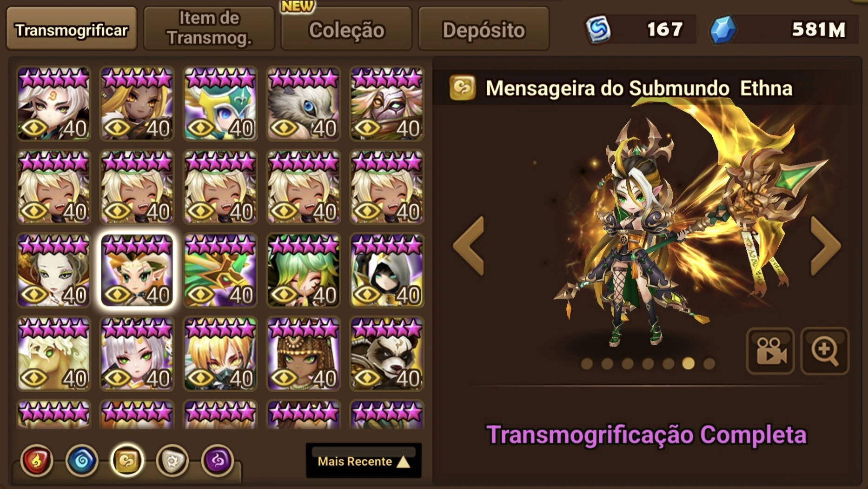
Task: Show next transmog with right arrow
Action: tap(825, 247)
